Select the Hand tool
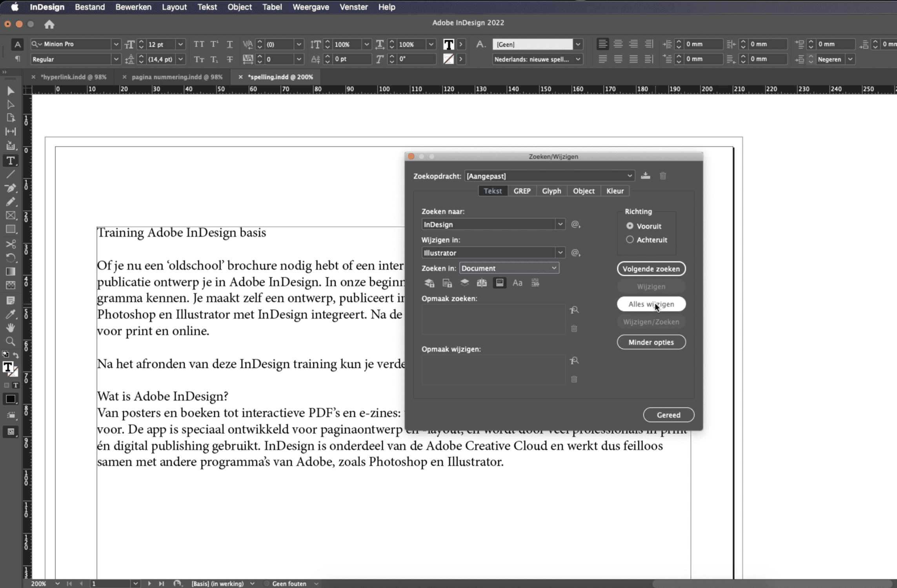Viewport: 897px width, 588px height. click(x=11, y=328)
